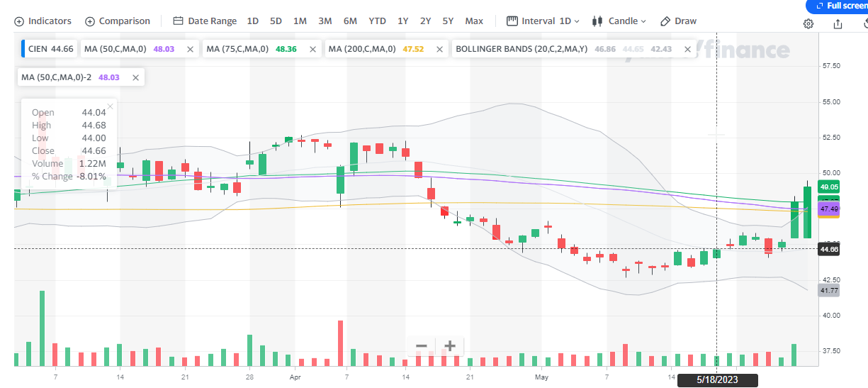
Task: Zoom out with the minus button
Action: pyautogui.click(x=421, y=346)
